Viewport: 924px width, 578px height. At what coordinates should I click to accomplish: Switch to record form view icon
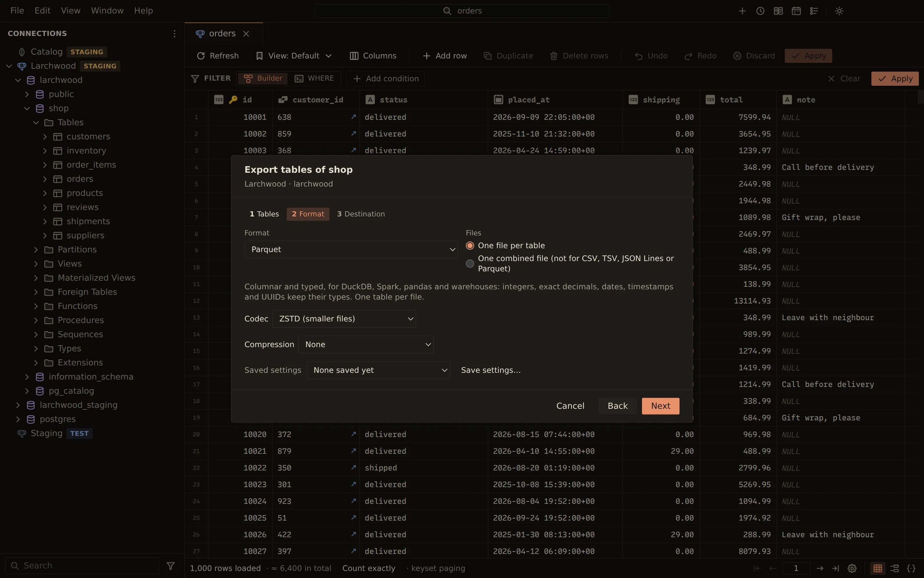(x=894, y=568)
